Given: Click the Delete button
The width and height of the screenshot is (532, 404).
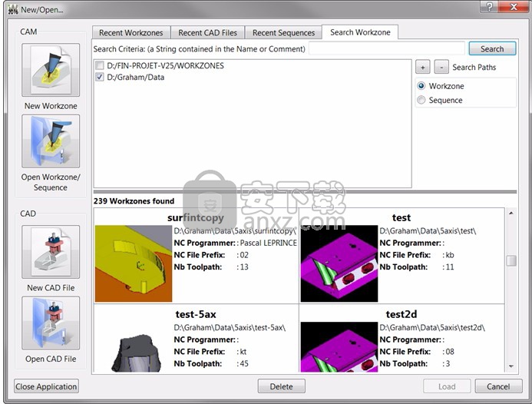Looking at the screenshot, I should tap(281, 386).
